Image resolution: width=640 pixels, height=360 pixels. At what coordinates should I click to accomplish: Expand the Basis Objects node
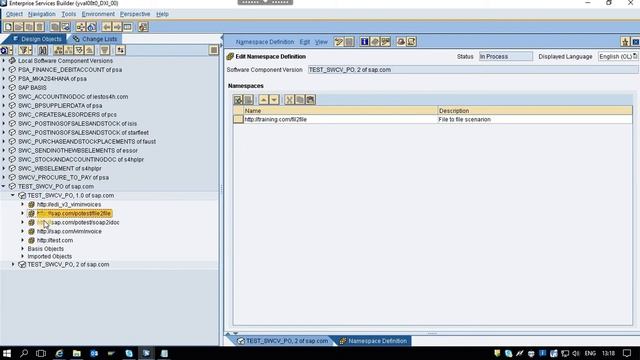click(22, 248)
